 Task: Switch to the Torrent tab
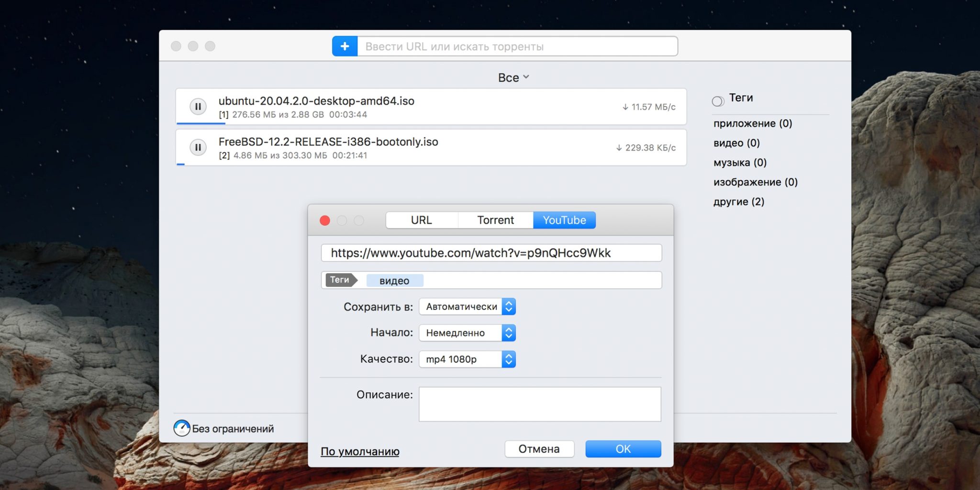tap(495, 220)
